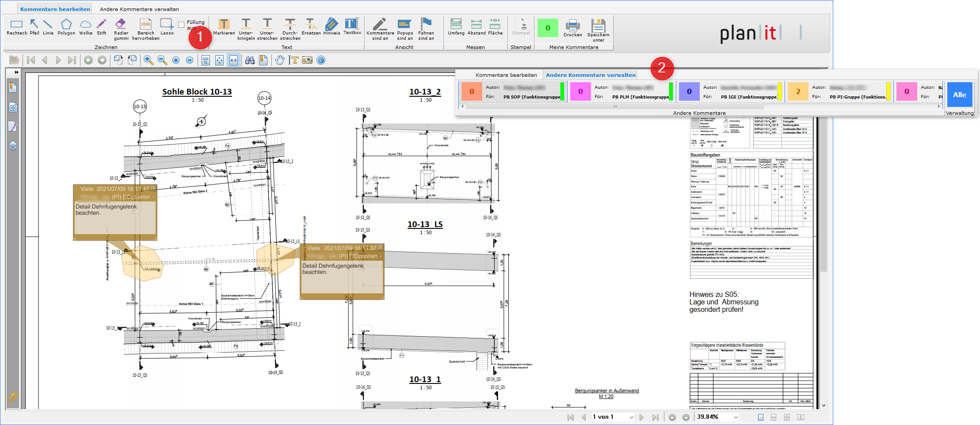The width and height of the screenshot is (980, 425).
Task: Click the Abstand measuring tool
Action: [x=476, y=27]
